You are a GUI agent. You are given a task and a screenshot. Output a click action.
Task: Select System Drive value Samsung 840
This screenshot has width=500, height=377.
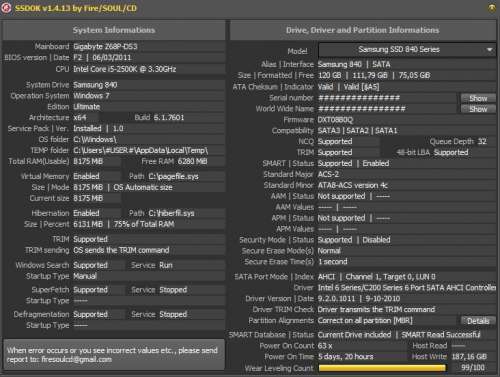pos(95,85)
